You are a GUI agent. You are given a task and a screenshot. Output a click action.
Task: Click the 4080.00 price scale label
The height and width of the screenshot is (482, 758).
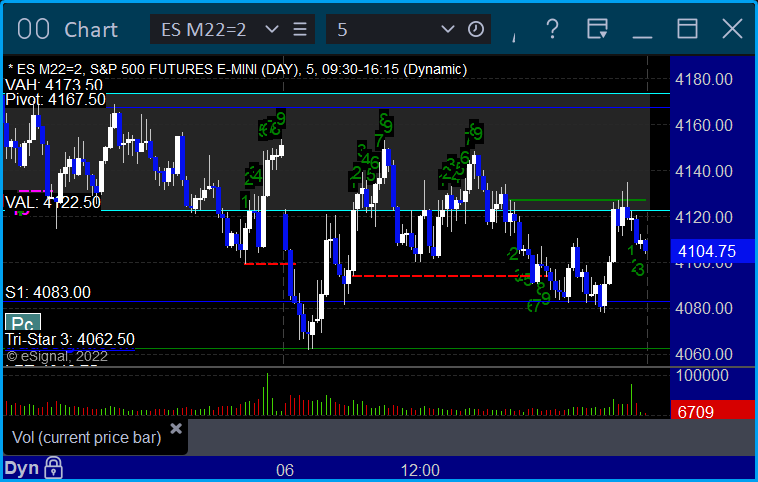point(704,308)
